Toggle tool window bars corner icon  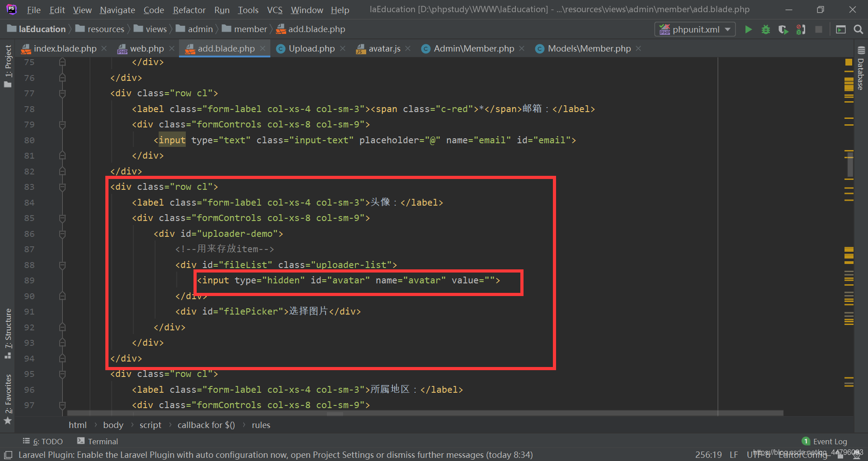(x=8, y=455)
